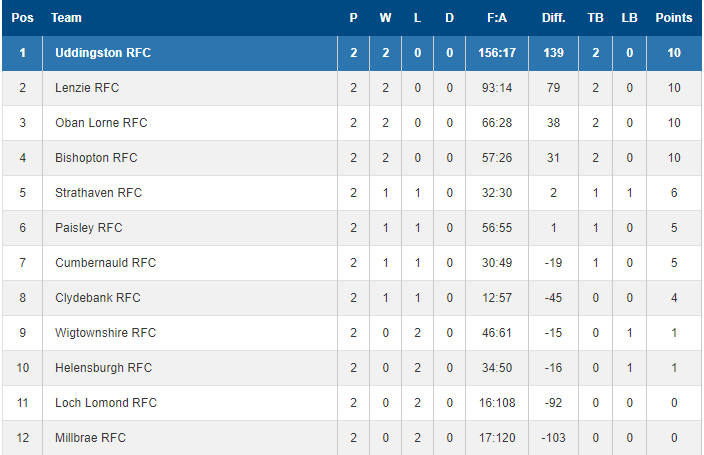This screenshot has height=455, width=704.
Task: Click the LB column header
Action: click(x=629, y=18)
